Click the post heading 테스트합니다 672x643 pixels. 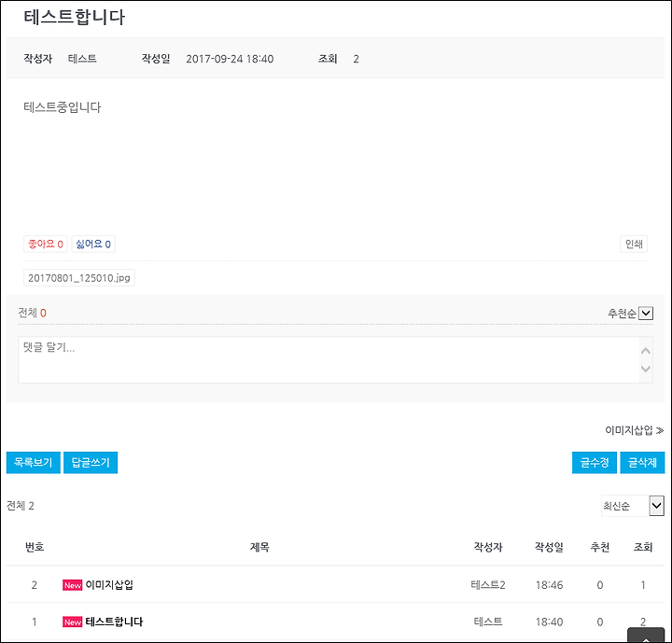[74, 17]
